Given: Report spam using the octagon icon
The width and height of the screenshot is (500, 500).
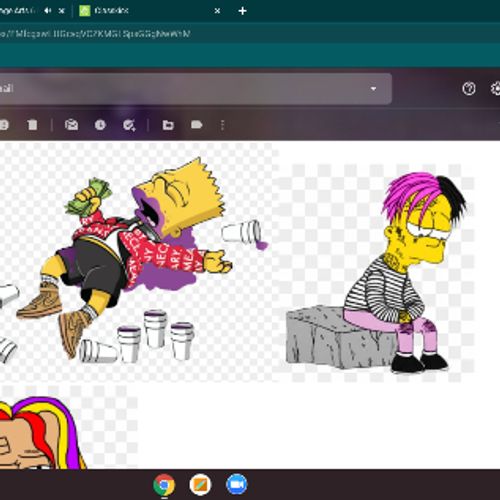Looking at the screenshot, I should [x=4, y=125].
